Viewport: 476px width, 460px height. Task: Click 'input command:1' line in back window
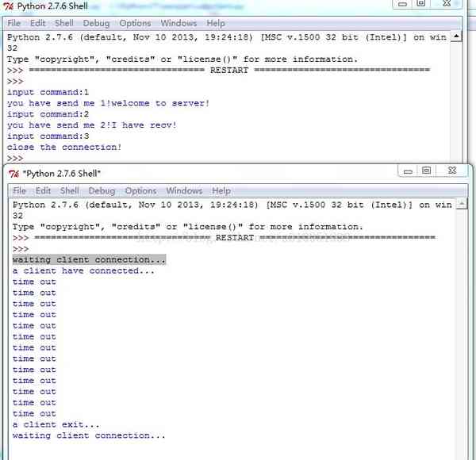[48, 92]
